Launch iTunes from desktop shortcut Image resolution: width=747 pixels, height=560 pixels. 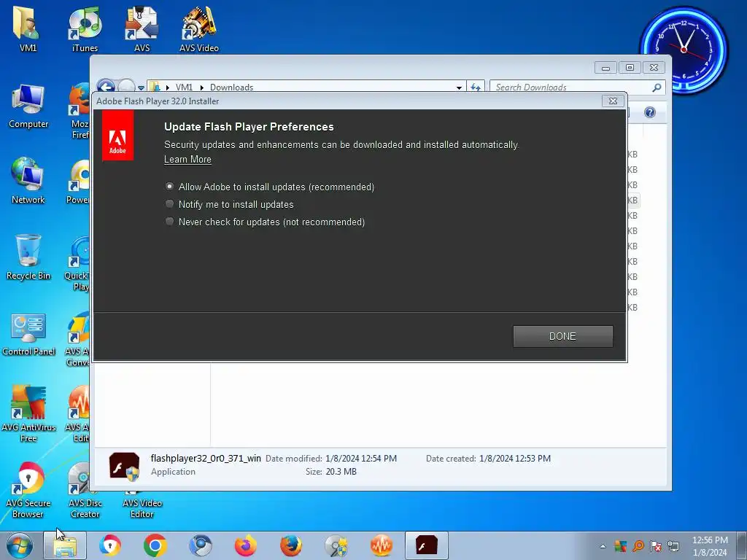coord(85,28)
